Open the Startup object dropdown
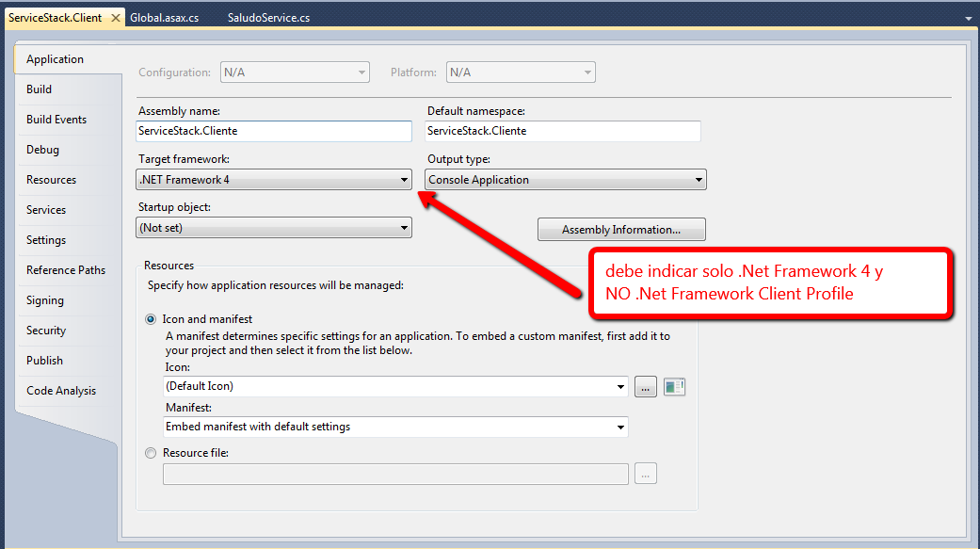Screen dimensions: 980x549 (404, 227)
